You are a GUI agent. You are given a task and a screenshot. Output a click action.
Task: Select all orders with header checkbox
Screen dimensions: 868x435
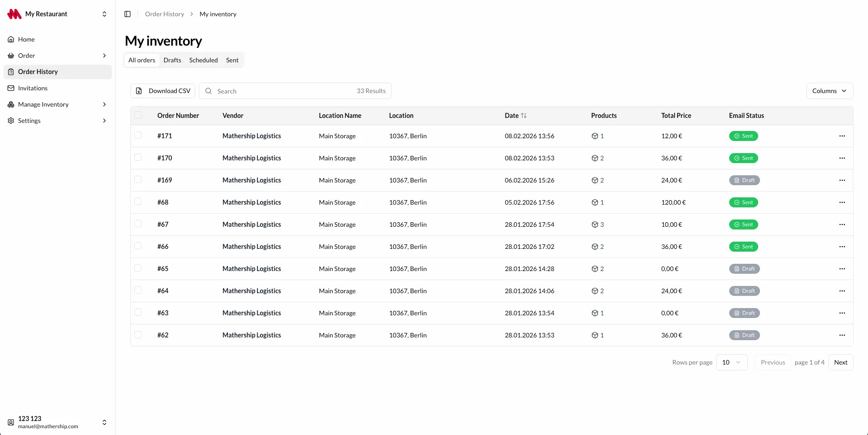click(x=138, y=115)
